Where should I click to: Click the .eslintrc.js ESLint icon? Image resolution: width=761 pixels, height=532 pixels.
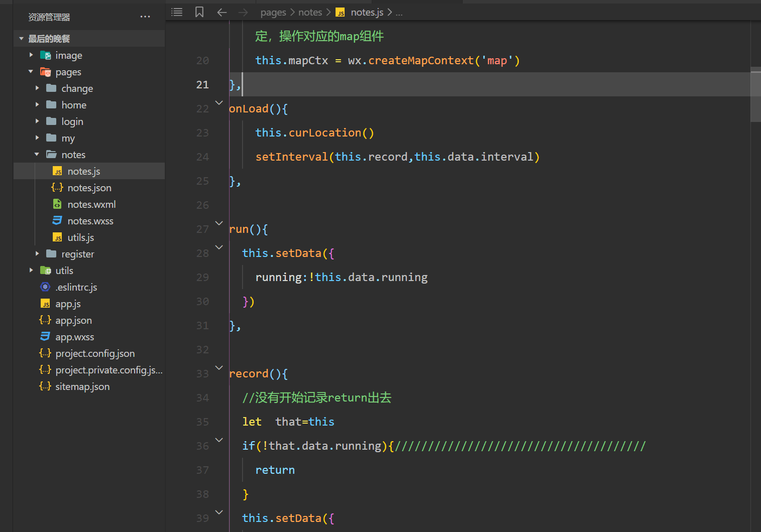[x=46, y=287]
